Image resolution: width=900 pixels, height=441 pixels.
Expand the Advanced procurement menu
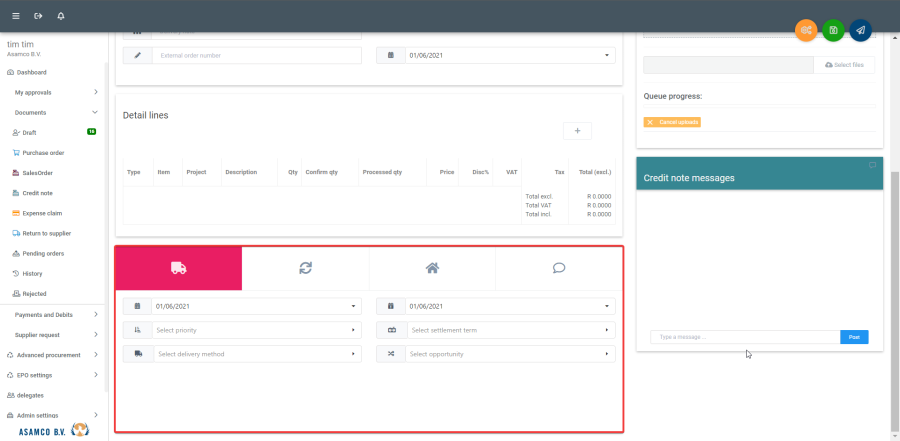pyautogui.click(x=50, y=355)
